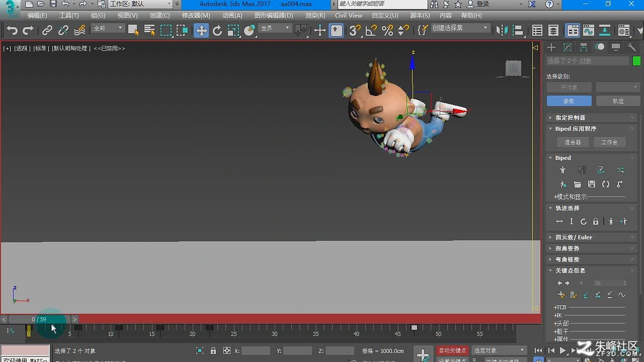Click the Set Key icon in Key Info
This screenshot has height=362, width=644.
coord(561,295)
